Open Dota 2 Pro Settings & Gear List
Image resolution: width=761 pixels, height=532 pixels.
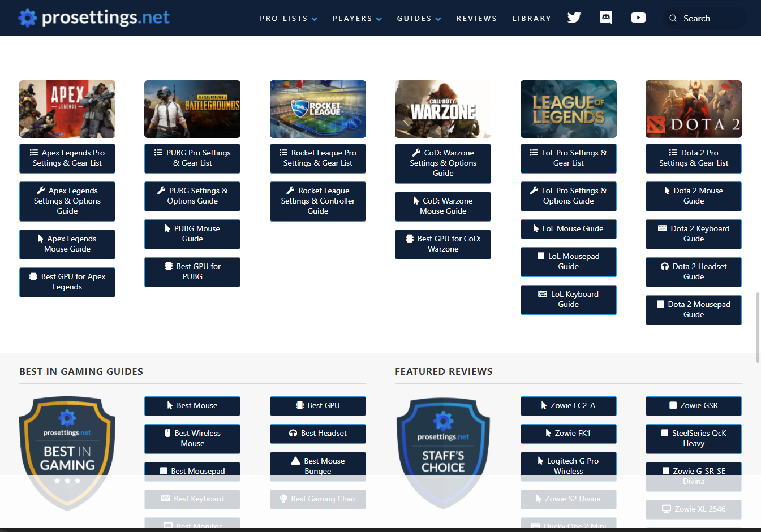tap(694, 158)
